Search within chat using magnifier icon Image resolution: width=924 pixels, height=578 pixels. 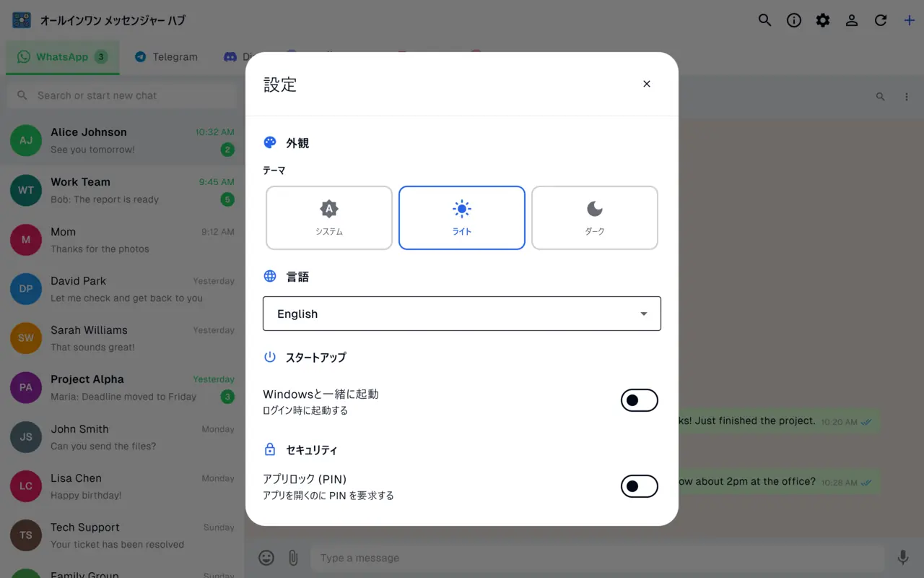pos(880,96)
